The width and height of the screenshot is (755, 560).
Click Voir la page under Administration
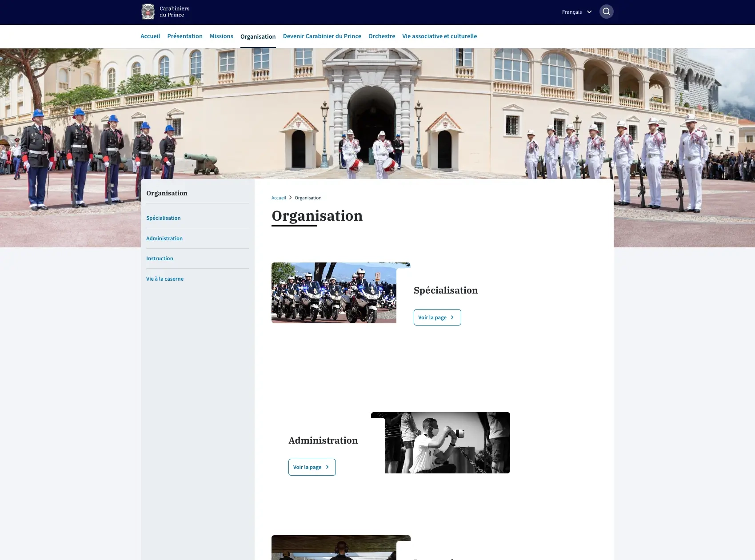[312, 467]
